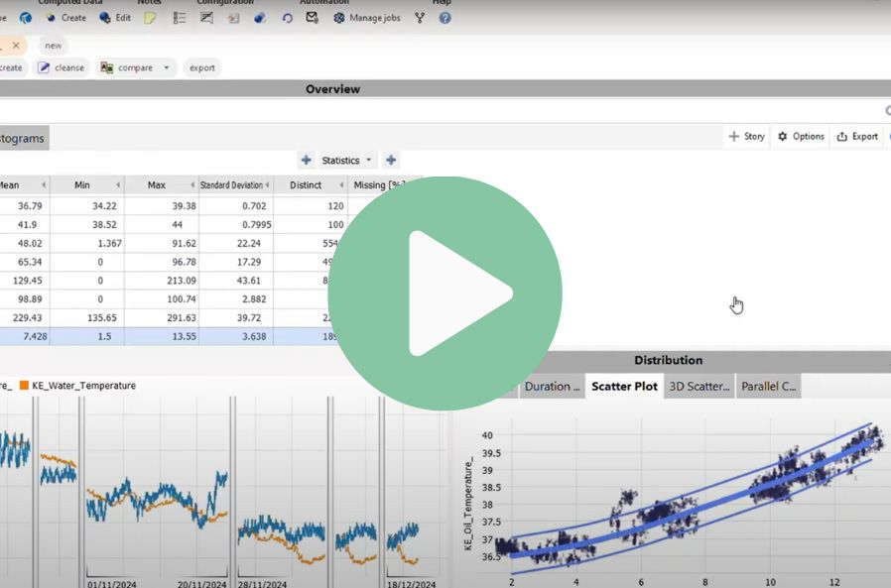Image resolution: width=891 pixels, height=588 pixels.
Task: Click the Min column sort arrow
Action: (x=119, y=185)
